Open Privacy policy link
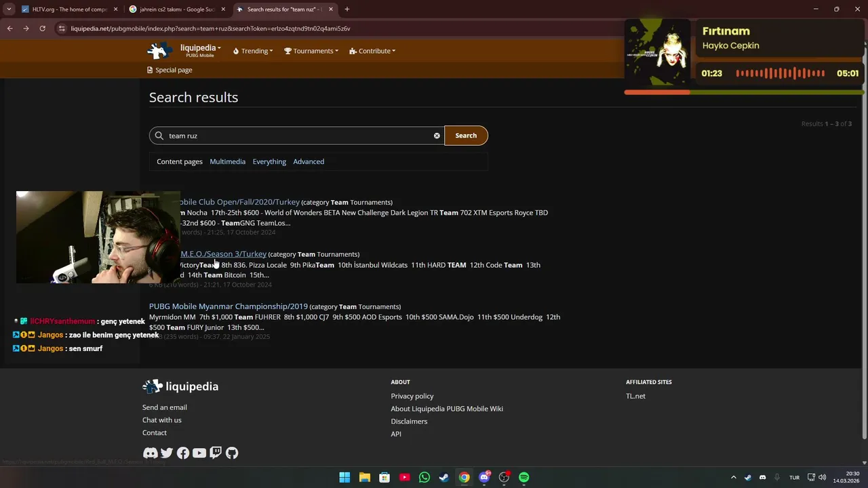Image resolution: width=868 pixels, height=488 pixels. tap(412, 396)
